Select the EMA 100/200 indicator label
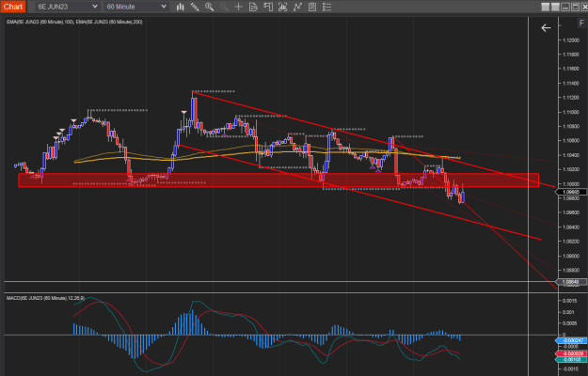The width and height of the screenshot is (588, 376). (74, 23)
